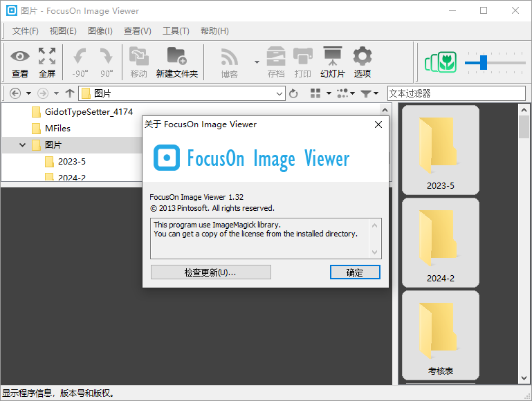Open the 2023-5 folder thumbnail
The width and height of the screenshot is (532, 401).
click(x=441, y=150)
